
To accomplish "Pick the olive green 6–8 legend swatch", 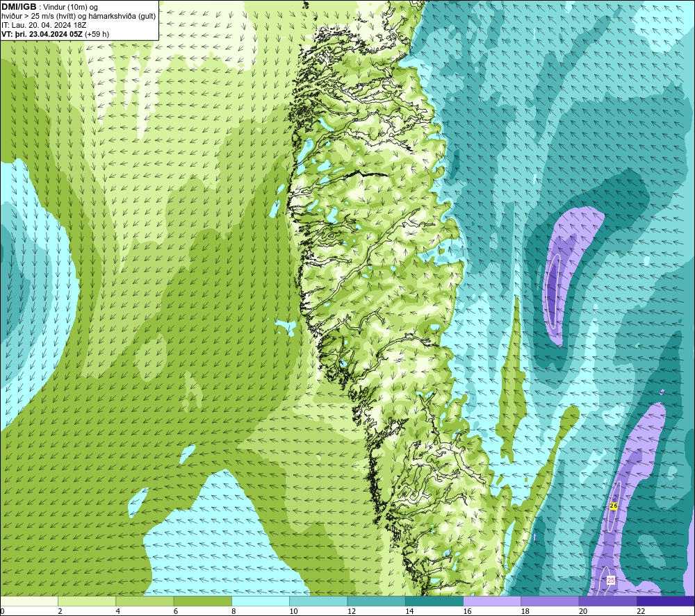I will coord(202,601).
